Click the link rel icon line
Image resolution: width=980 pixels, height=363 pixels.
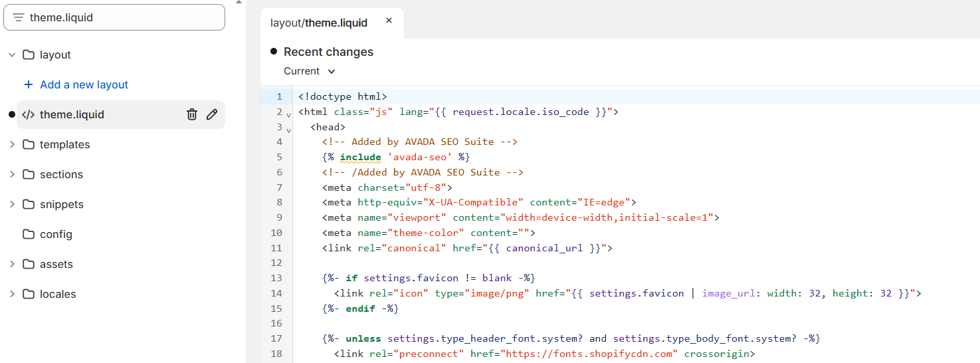coord(628,293)
